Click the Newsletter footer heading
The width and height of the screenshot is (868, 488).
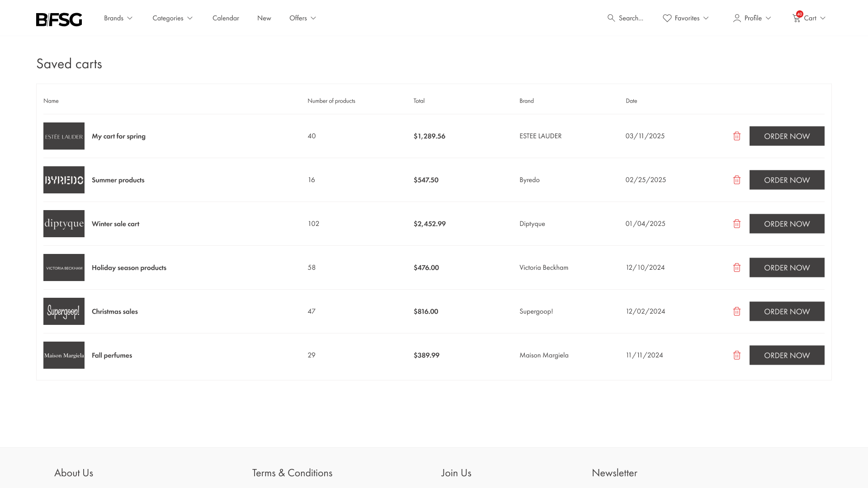tap(614, 473)
